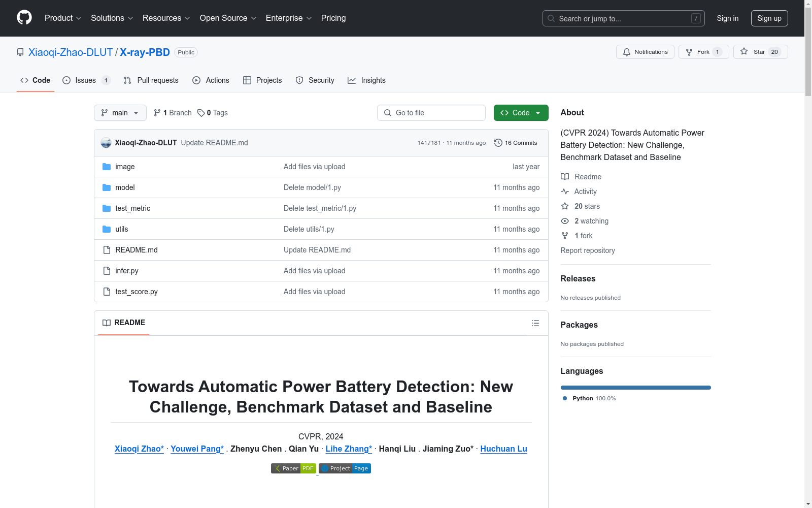
Task: Click the "Delete test_metric/1.py" commit message
Action: coord(320,208)
